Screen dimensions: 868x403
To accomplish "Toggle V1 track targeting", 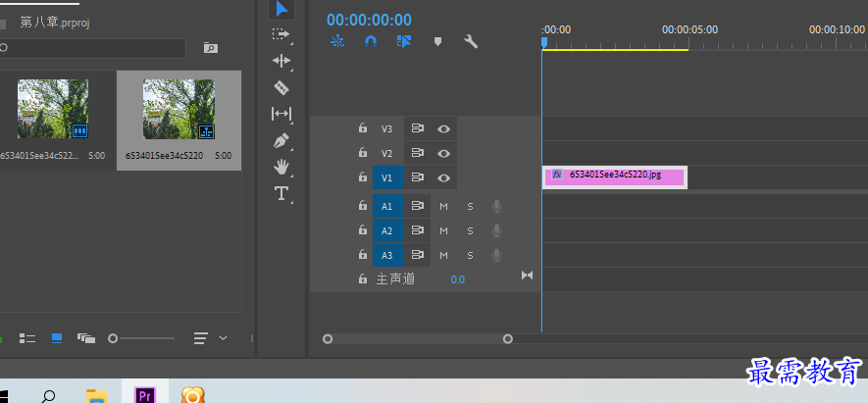I will point(387,177).
